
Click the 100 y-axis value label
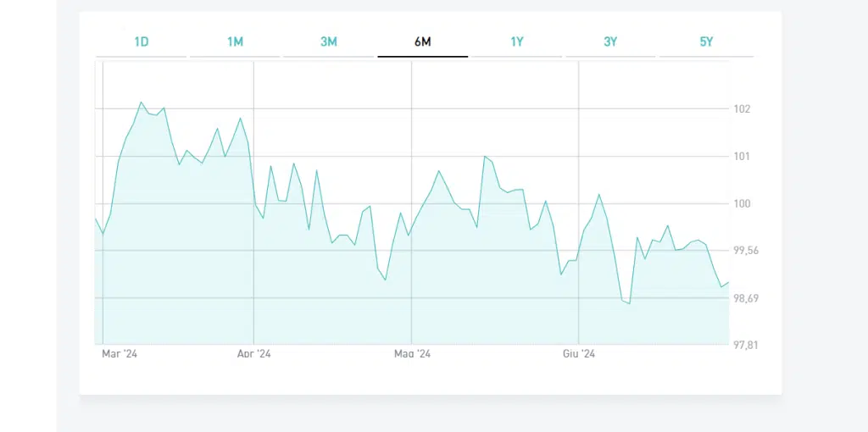pos(743,204)
